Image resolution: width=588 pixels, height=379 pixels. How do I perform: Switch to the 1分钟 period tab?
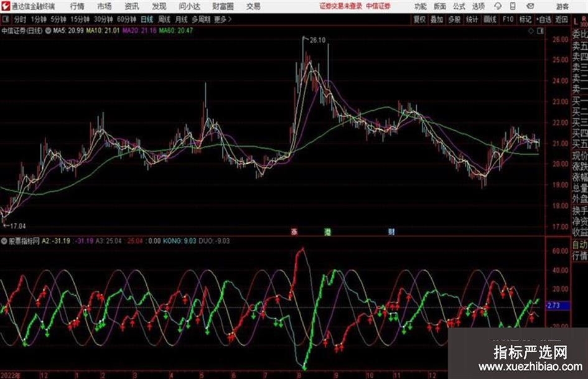pyautogui.click(x=39, y=19)
